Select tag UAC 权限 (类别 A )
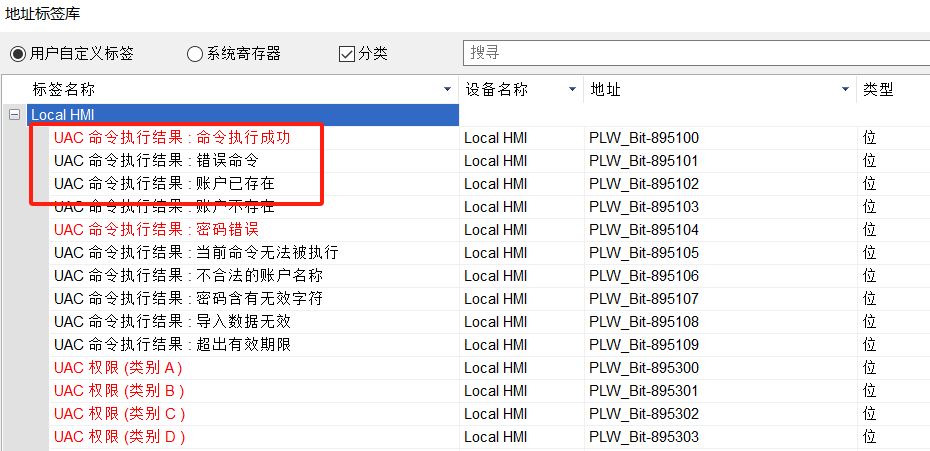 pos(118,368)
